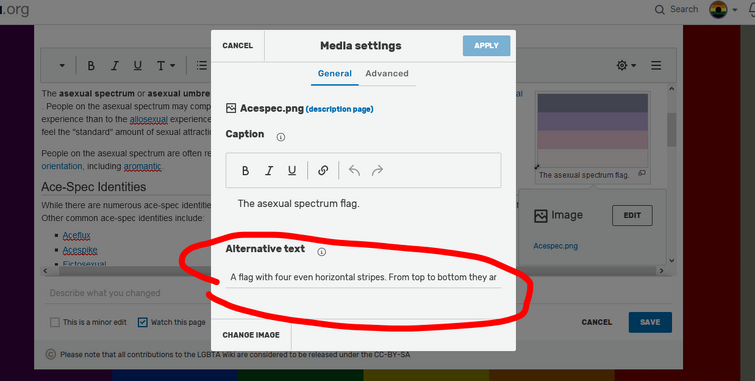Click the Ace-Spec Identities heading
The width and height of the screenshot is (755, 381).
(93, 187)
